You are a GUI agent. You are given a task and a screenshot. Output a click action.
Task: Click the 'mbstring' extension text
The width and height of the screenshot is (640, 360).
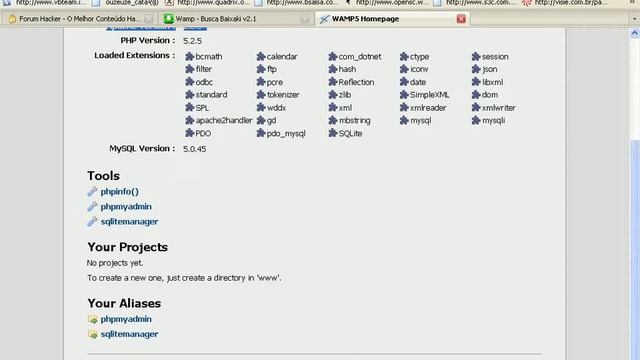[x=355, y=120]
